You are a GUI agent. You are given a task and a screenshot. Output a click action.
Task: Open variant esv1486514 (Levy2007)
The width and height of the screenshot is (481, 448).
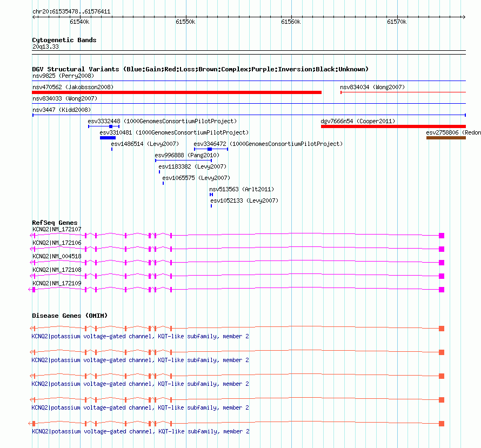coord(145,144)
